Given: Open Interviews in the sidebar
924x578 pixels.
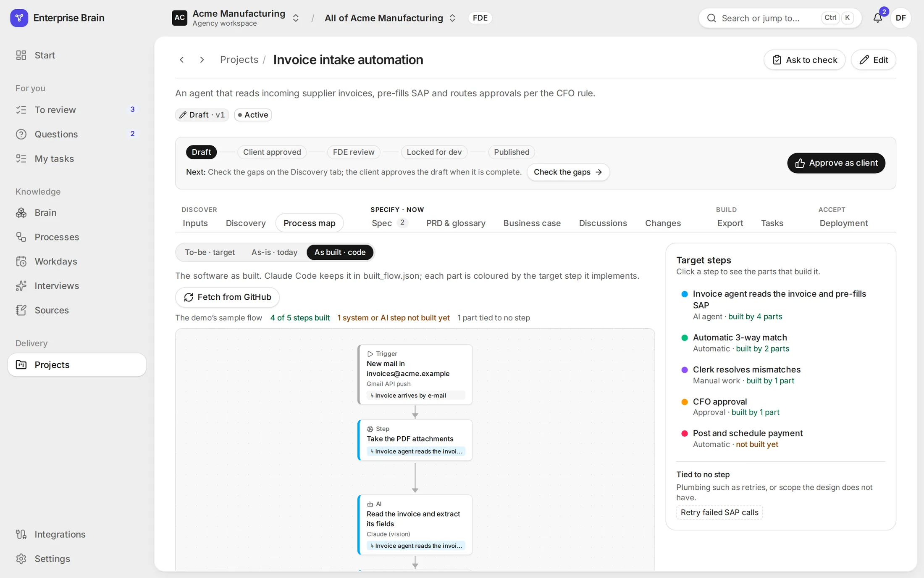Looking at the screenshot, I should pyautogui.click(x=77, y=285).
